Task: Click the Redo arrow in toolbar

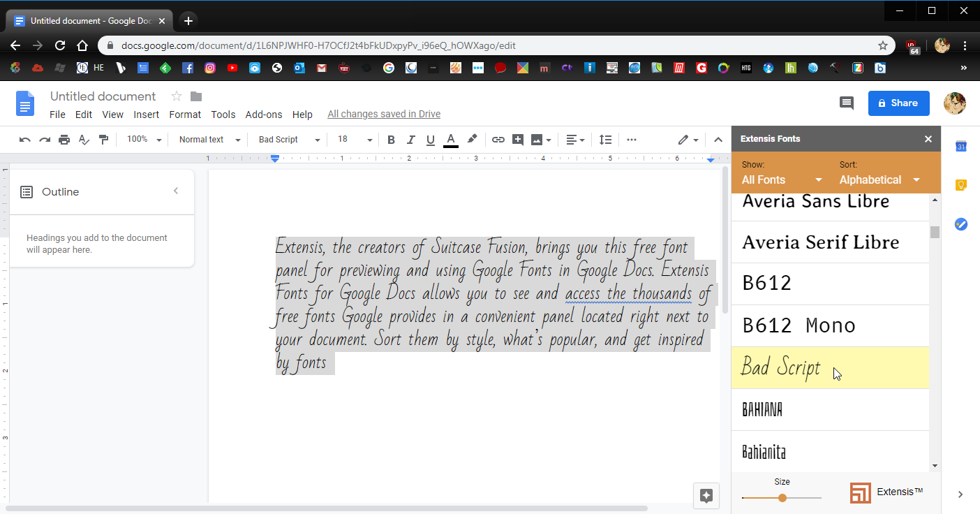Action: (x=45, y=140)
